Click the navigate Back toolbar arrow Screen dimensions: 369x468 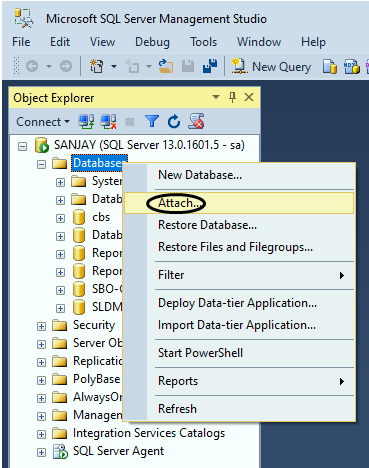(32, 66)
